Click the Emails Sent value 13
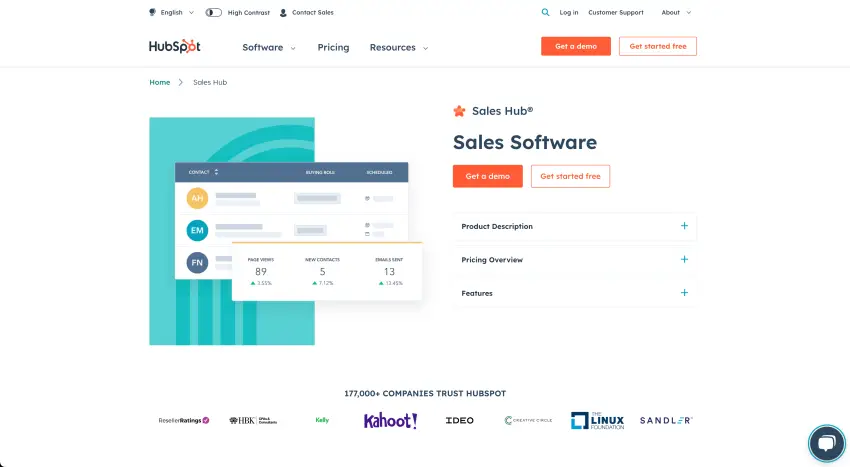The width and height of the screenshot is (850, 467). point(389,272)
